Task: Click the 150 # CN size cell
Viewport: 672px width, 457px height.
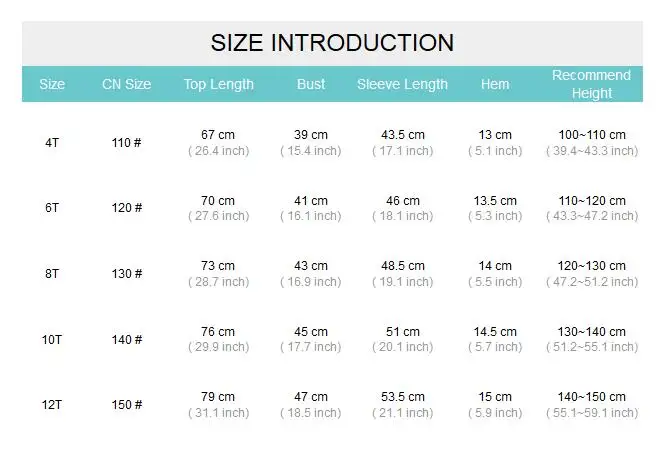Action: pos(126,405)
